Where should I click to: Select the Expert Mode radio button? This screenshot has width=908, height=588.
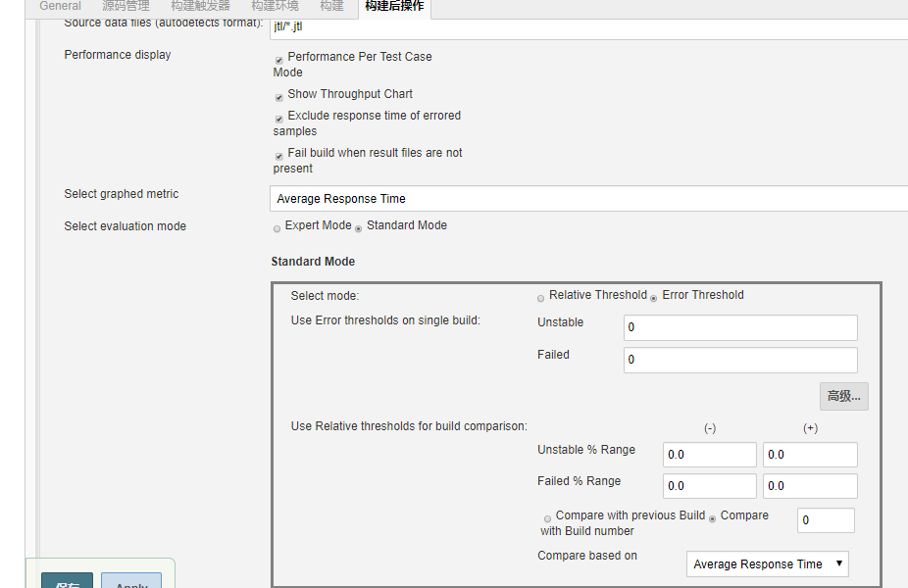277,227
